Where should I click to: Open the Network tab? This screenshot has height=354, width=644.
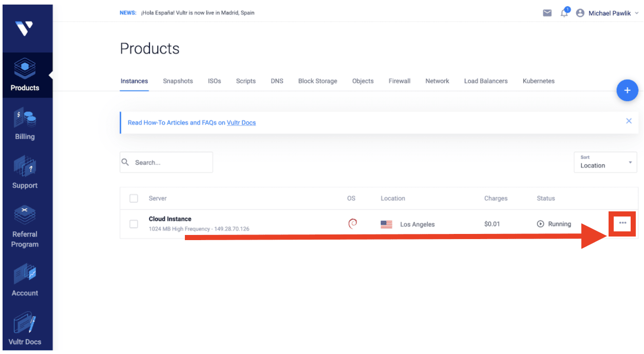click(x=438, y=81)
